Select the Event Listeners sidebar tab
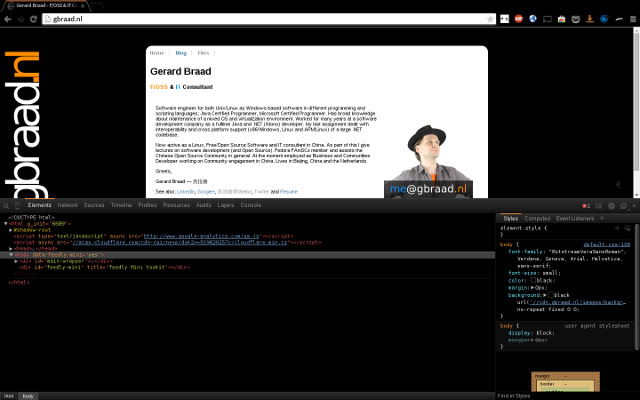 pyautogui.click(x=575, y=218)
